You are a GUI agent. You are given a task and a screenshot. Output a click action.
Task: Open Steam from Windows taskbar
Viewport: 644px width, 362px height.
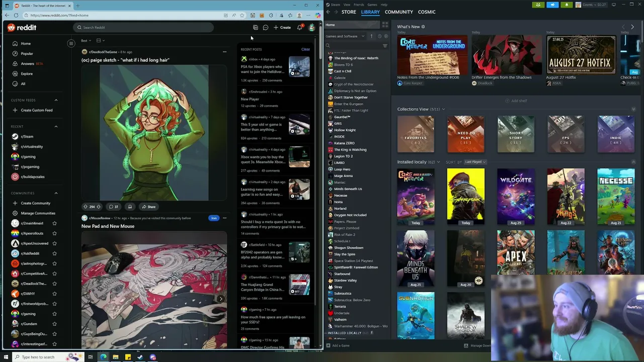click(140, 357)
